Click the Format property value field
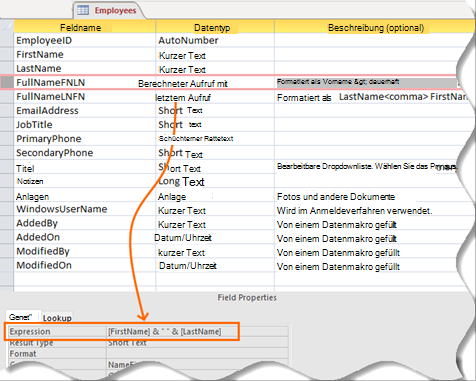 197,353
